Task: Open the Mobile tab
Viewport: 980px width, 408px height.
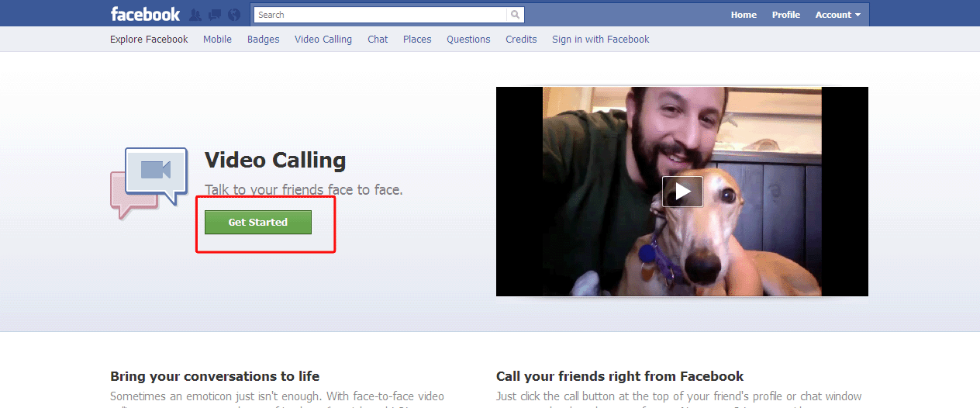Action: coord(217,40)
